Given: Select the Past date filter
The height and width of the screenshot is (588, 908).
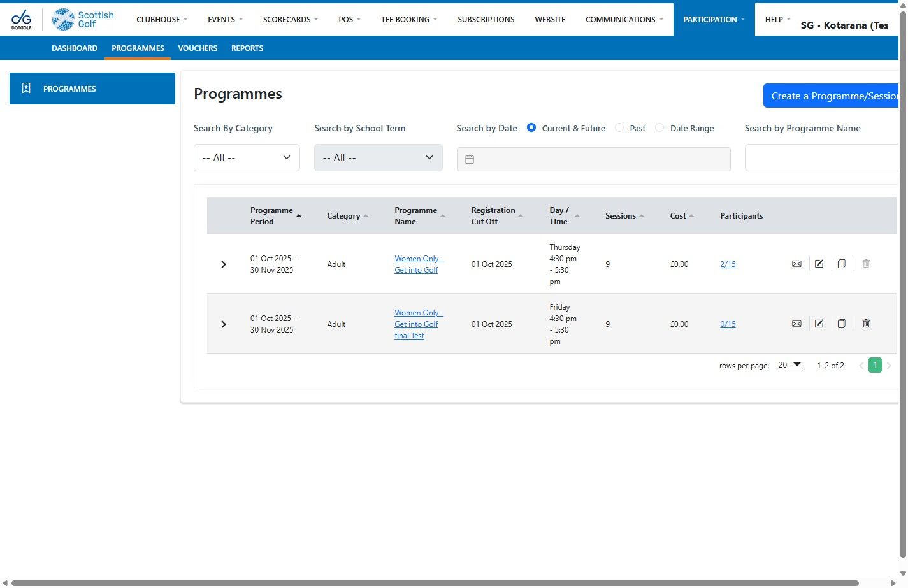Looking at the screenshot, I should 619,128.
